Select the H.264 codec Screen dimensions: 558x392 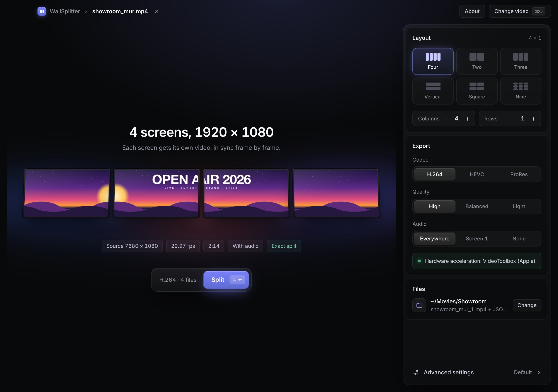435,174
